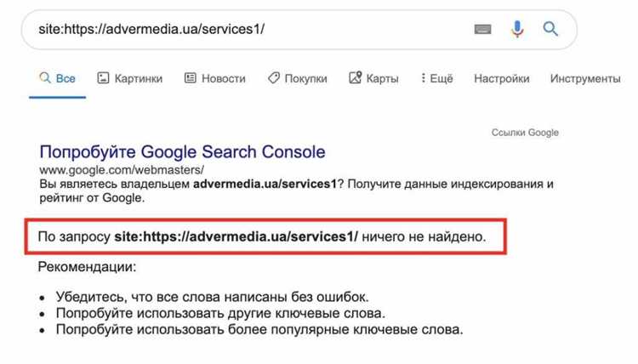Screen dimensions: 638x364
Task: Click the Рекомендации heading
Action: click(87, 267)
